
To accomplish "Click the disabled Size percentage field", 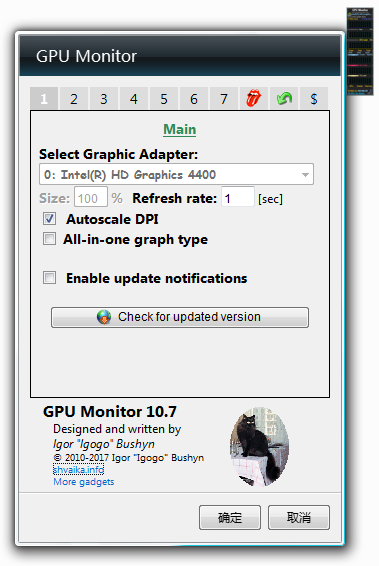I will pyautogui.click(x=91, y=197).
